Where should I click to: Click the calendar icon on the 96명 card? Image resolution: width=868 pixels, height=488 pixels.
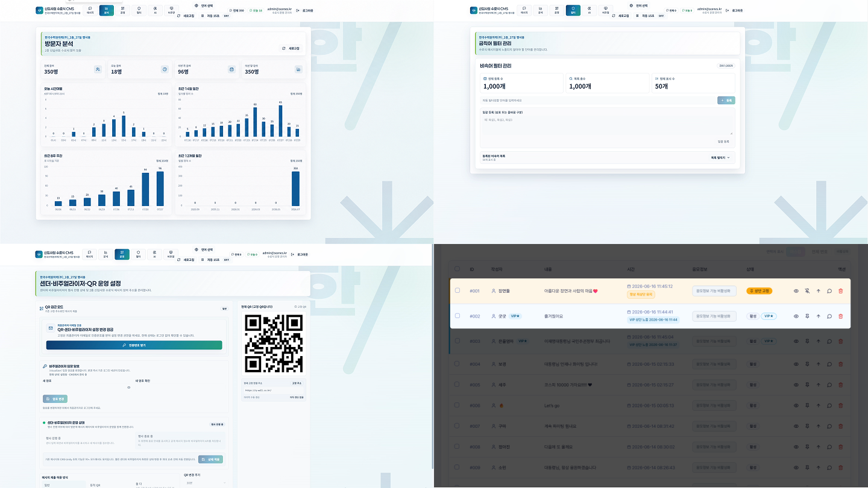(231, 69)
